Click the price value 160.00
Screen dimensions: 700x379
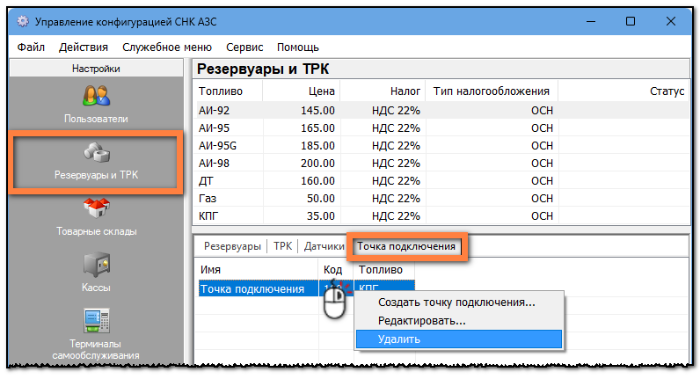(x=317, y=181)
